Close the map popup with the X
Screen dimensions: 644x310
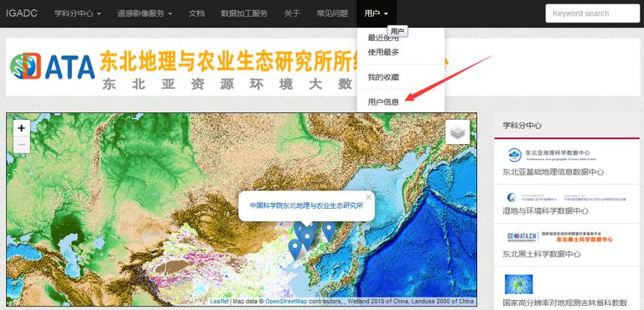(368, 198)
